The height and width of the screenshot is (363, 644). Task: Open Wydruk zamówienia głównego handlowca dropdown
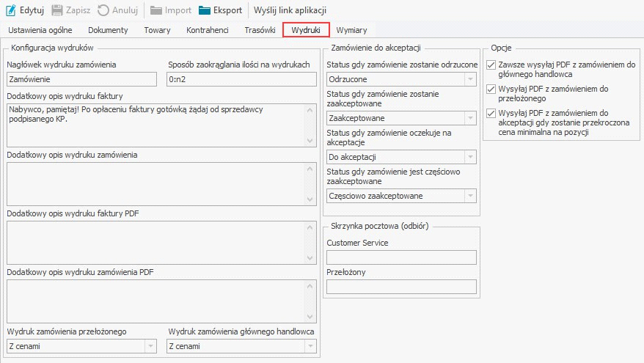click(310, 346)
